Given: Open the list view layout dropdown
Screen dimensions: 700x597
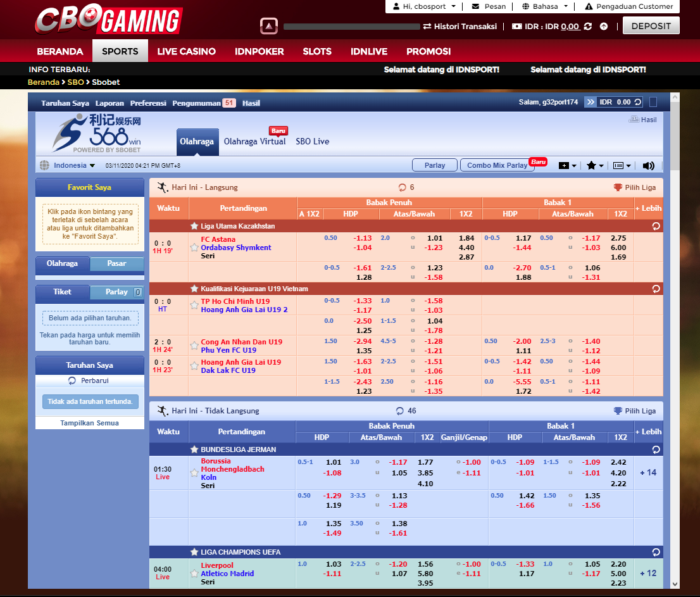Looking at the screenshot, I should click(x=622, y=166).
